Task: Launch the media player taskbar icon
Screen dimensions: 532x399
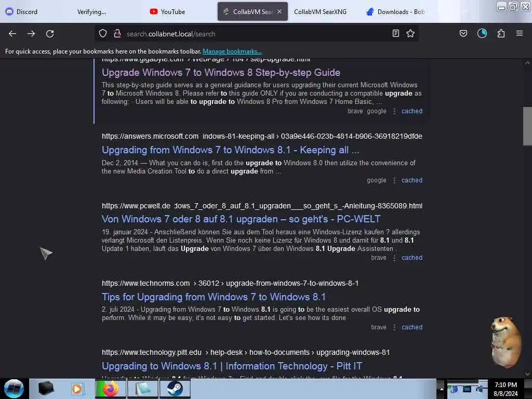Action: point(77,389)
